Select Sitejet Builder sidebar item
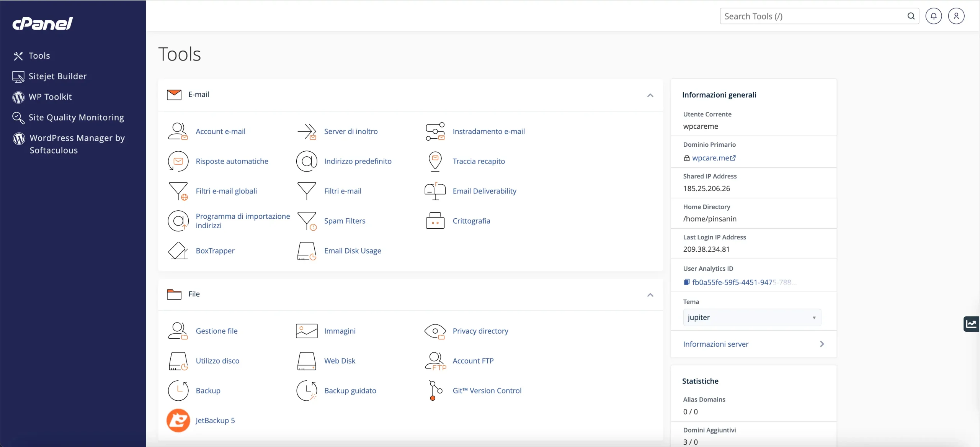Screen dimensions: 980x447 point(57,76)
